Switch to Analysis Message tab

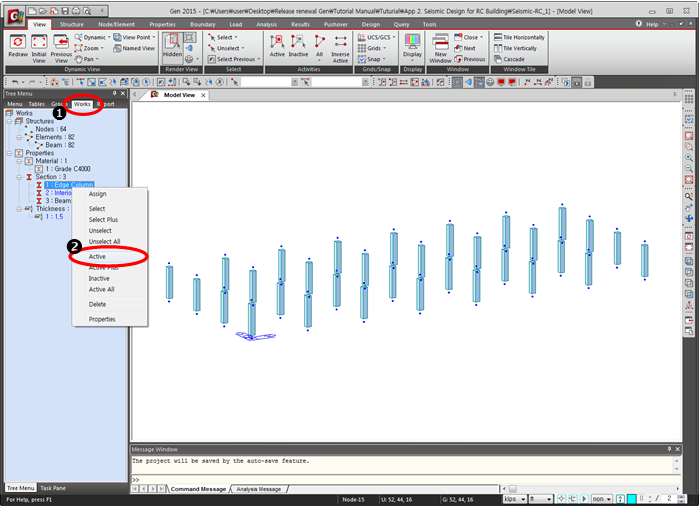point(258,489)
